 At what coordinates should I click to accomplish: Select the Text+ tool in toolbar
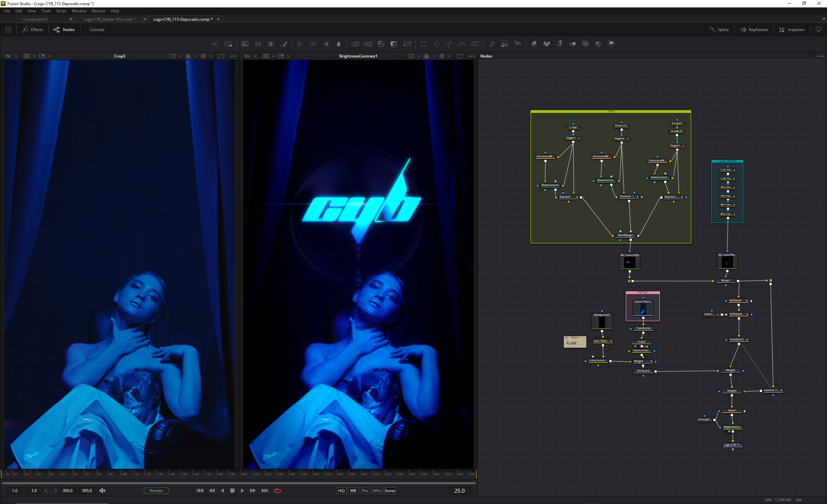[270, 44]
